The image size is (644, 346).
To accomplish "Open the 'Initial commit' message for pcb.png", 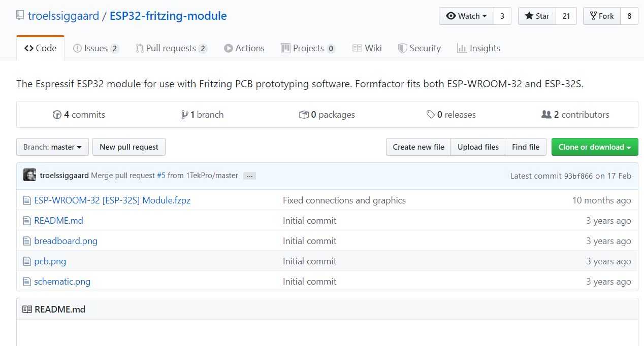I will [309, 261].
